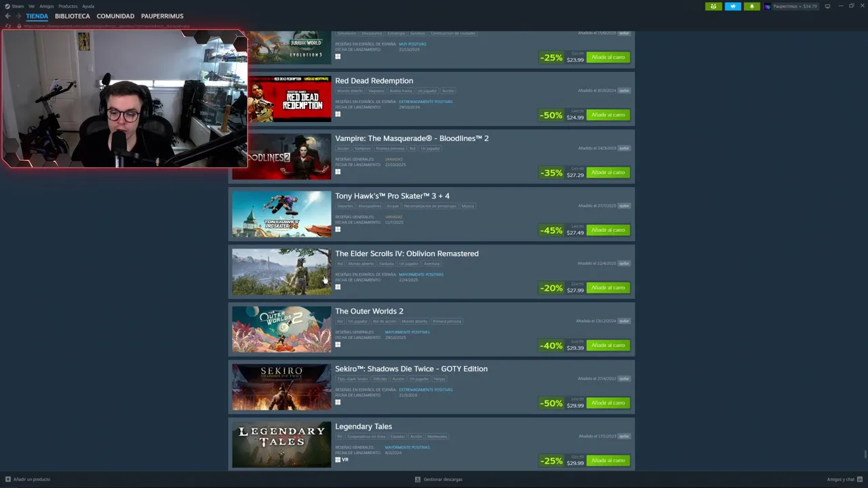Open the friends request icon in header
This screenshot has height=488, width=868.
click(713, 6)
